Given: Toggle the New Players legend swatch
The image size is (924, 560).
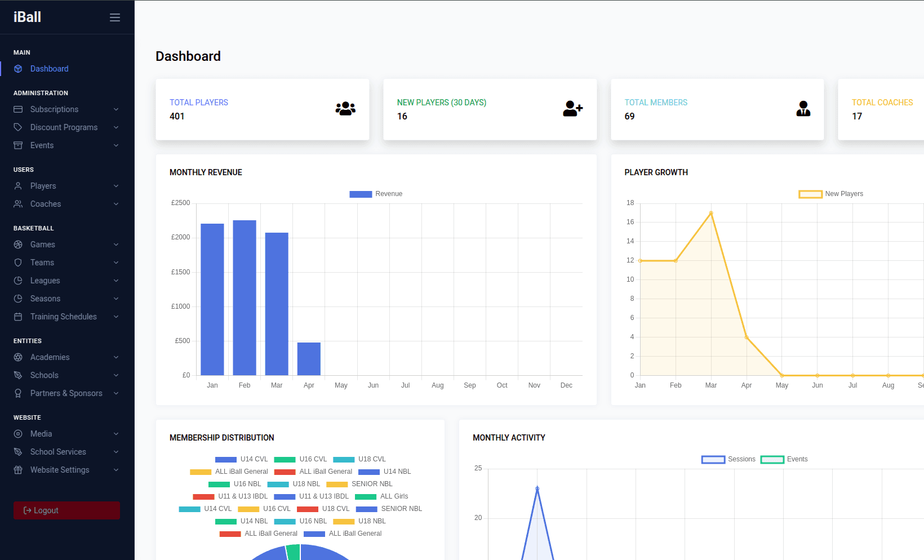Looking at the screenshot, I should pos(810,194).
